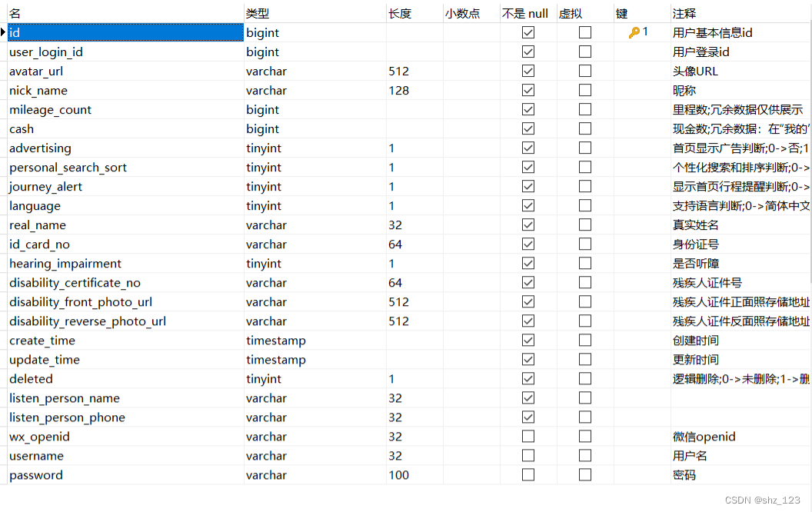Uncheck not-null for the id field
Image resolution: width=812 pixels, height=512 pixels.
click(x=528, y=32)
